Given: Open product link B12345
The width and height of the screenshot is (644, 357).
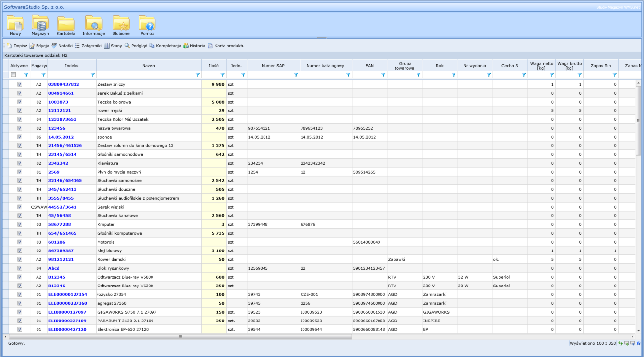Looking at the screenshot, I should pos(57,277).
